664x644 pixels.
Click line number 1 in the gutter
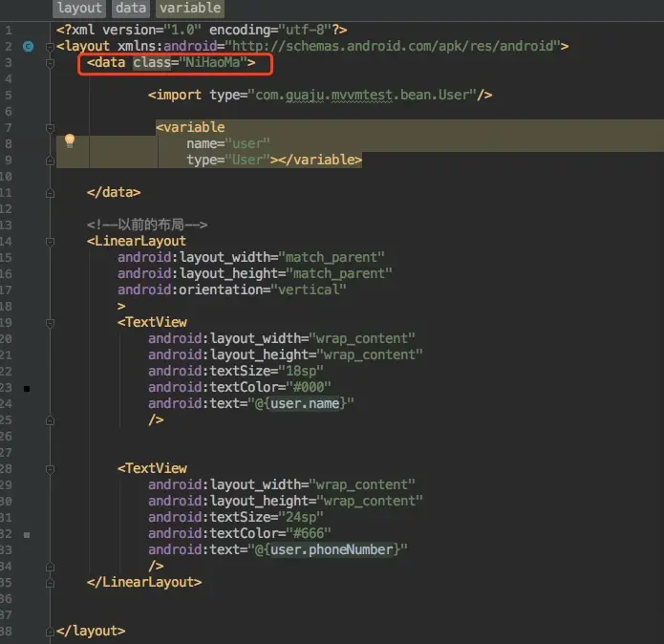coord(8,30)
